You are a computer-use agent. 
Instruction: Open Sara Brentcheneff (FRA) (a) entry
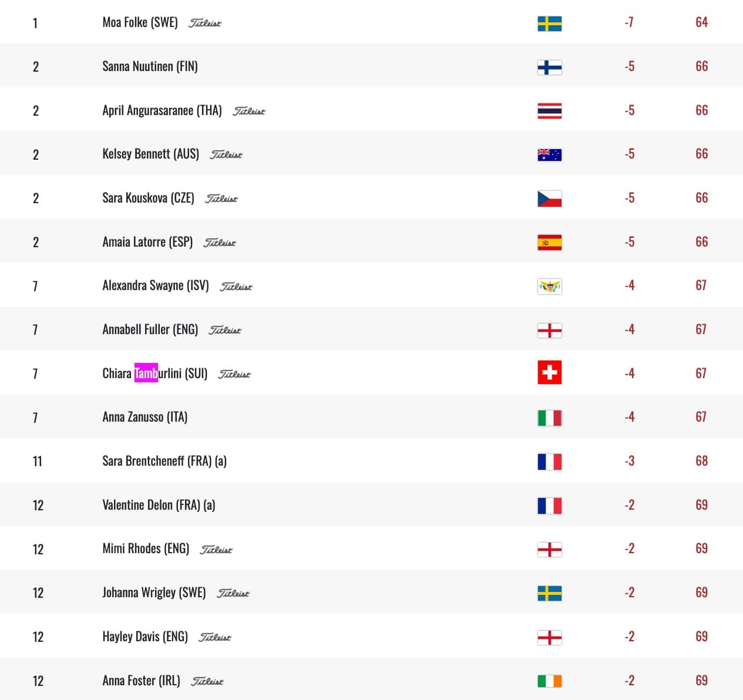coord(164,461)
